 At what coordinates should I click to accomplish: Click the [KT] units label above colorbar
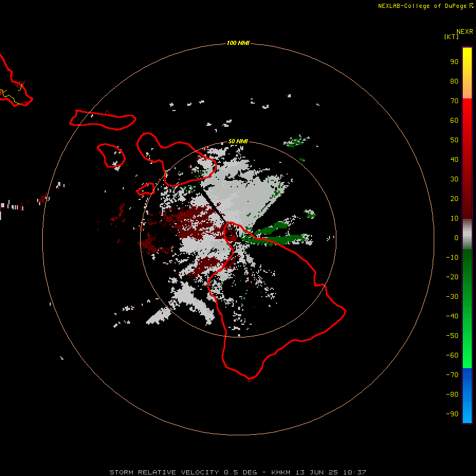tap(451, 36)
